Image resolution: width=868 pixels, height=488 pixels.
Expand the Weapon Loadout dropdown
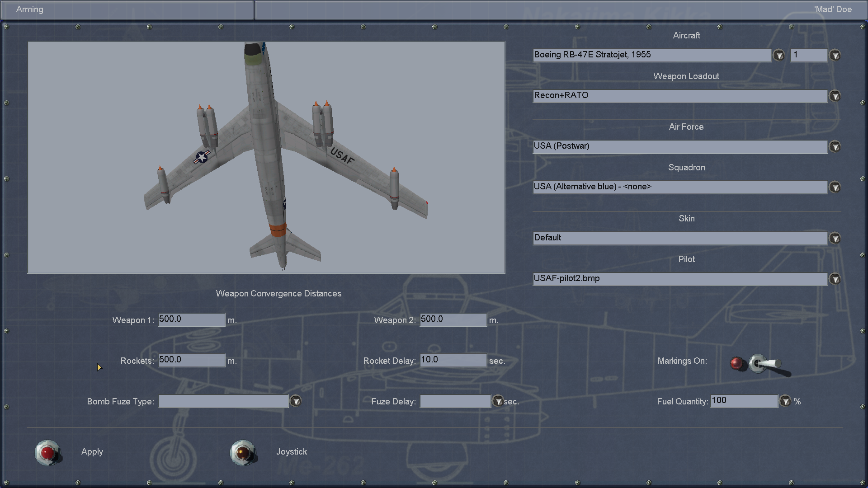835,96
